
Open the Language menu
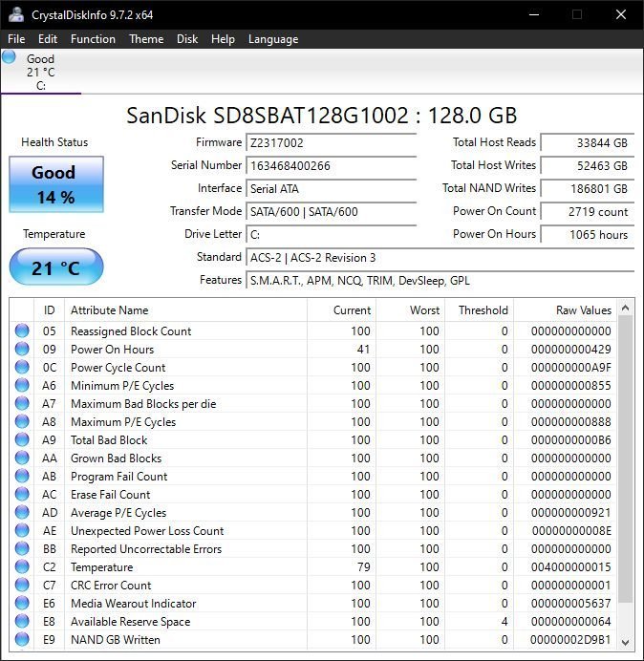click(x=273, y=39)
